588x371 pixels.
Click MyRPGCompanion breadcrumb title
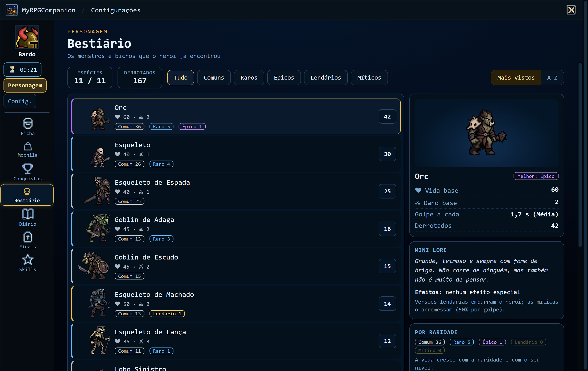pyautogui.click(x=49, y=10)
